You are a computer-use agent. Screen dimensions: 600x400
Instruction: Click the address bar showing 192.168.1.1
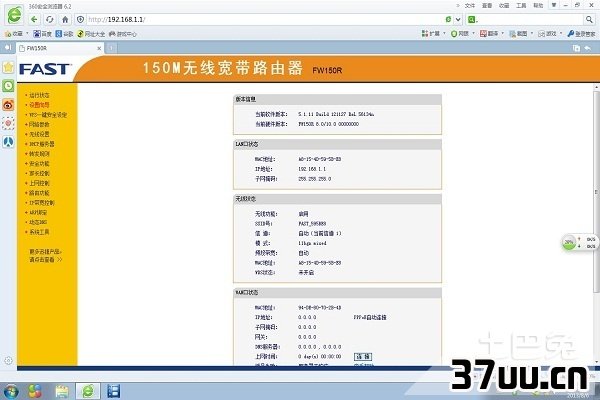click(x=264, y=19)
